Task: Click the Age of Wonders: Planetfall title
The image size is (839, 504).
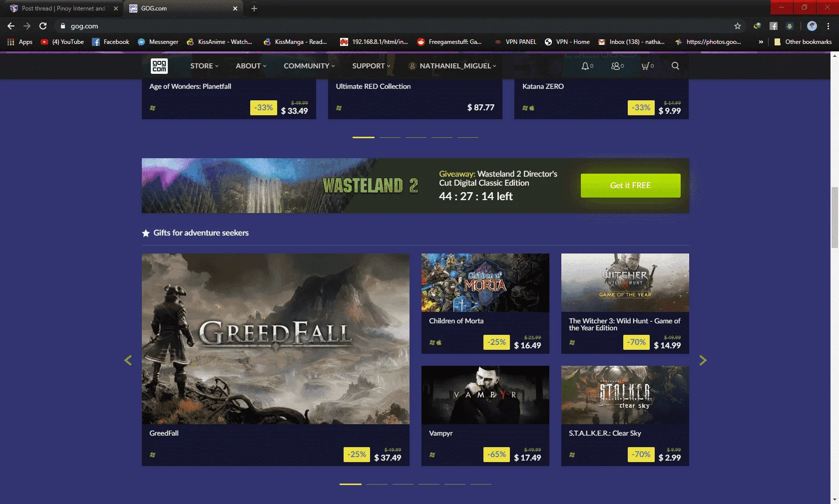Action: (x=190, y=86)
